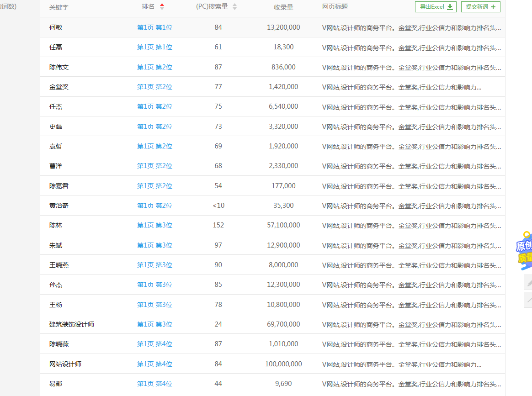532x396 pixels.
Task: Sort table by (PC)搜索量 column header
Action: (212, 7)
